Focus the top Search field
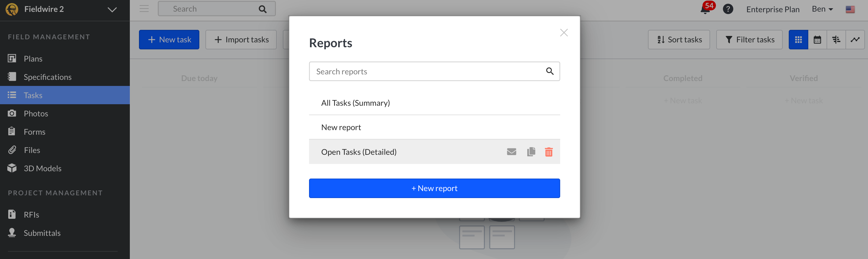The height and width of the screenshot is (259, 868). coord(216,9)
